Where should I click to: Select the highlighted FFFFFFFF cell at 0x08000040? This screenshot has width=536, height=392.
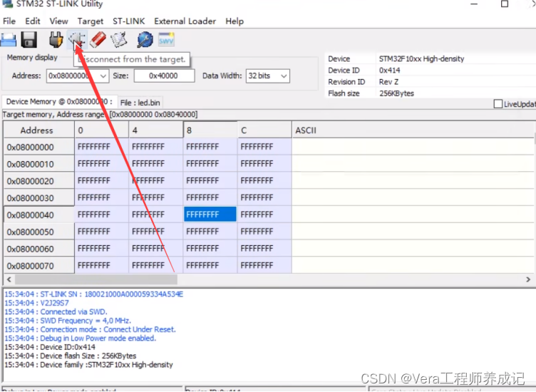pyautogui.click(x=210, y=215)
